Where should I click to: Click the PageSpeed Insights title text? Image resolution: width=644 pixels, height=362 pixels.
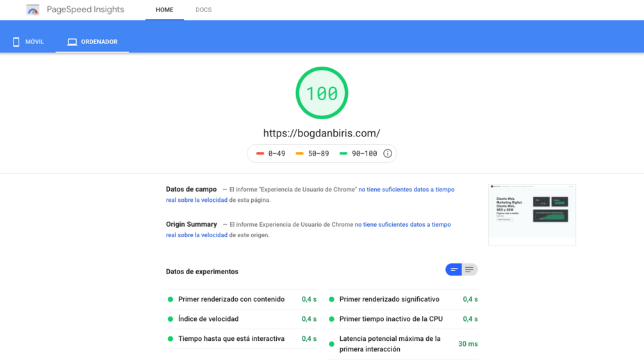85,10
